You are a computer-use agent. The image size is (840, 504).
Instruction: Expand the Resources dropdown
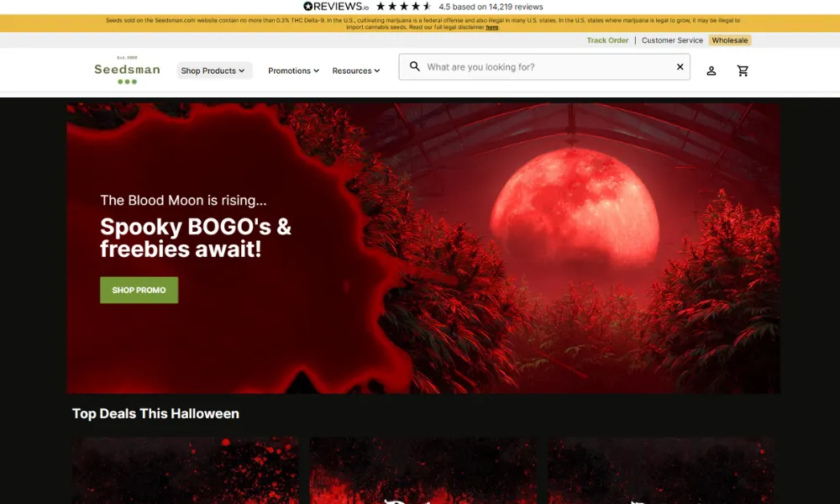(x=356, y=71)
